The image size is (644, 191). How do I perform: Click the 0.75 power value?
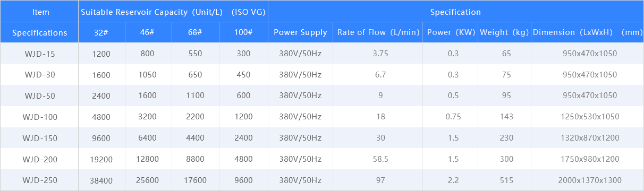453,117
